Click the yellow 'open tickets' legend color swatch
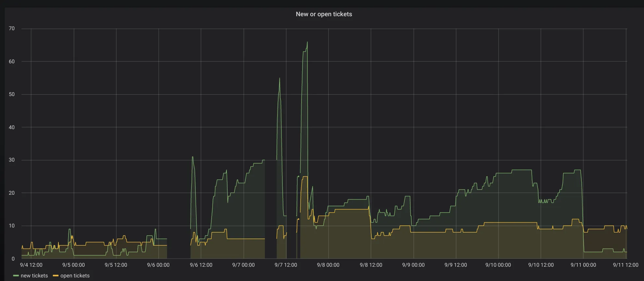This screenshot has width=644, height=281. (x=56, y=276)
